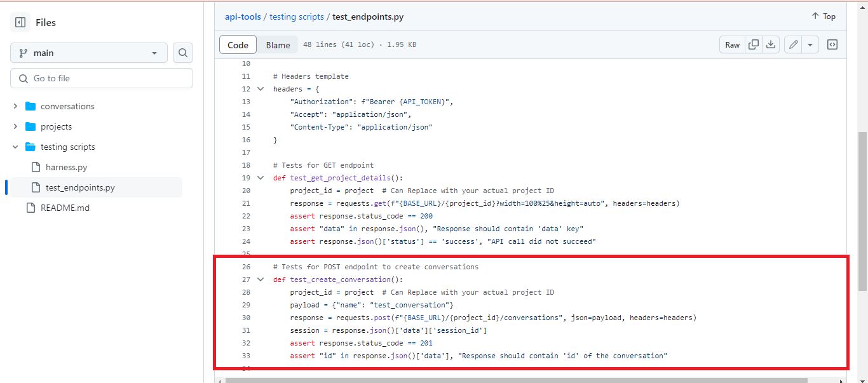
Task: Switch to the Blame tab
Action: (x=278, y=44)
